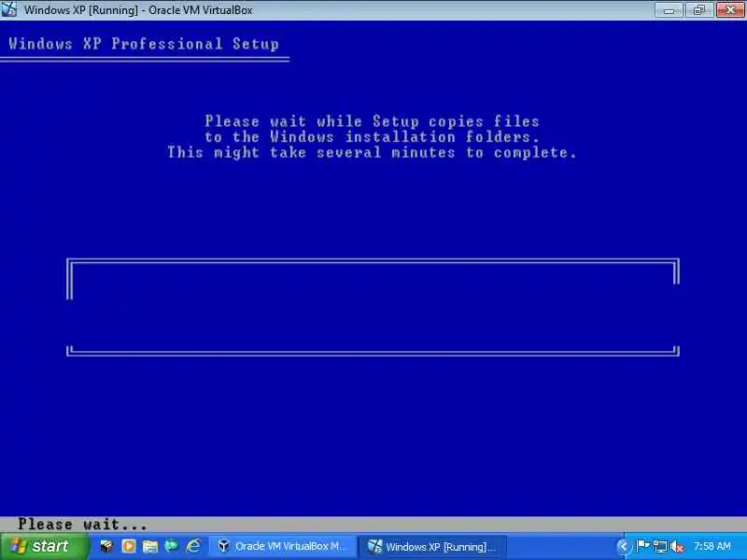The image size is (747, 560).
Task: Expand hidden system tray icons arrow
Action: click(x=622, y=547)
